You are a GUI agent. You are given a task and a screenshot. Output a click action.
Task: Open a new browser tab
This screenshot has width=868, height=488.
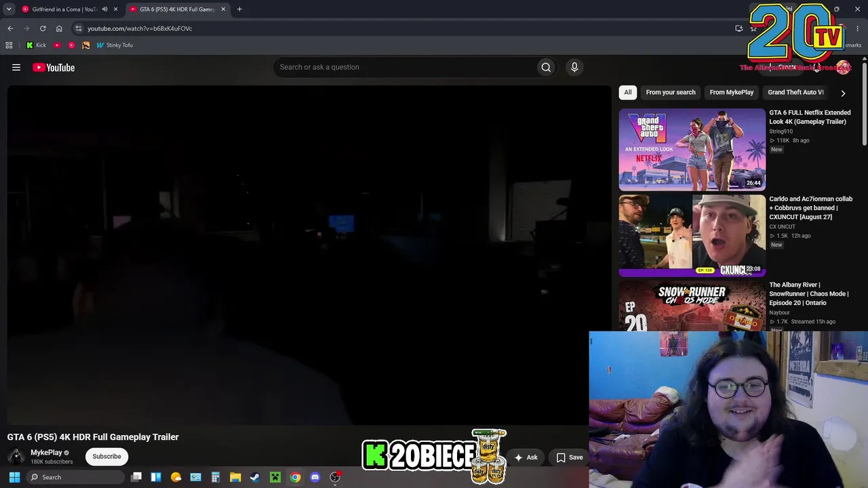(239, 9)
